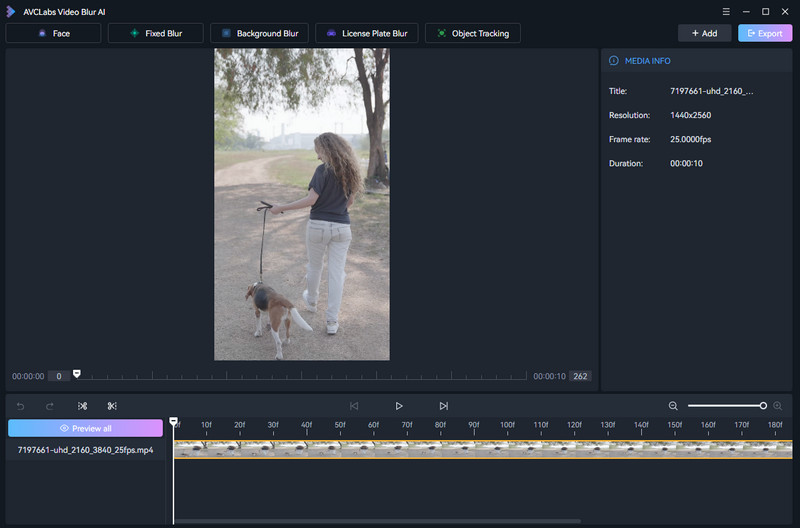Zoom in the timeline with plus magnifier
The width and height of the screenshot is (800, 528).
(777, 406)
